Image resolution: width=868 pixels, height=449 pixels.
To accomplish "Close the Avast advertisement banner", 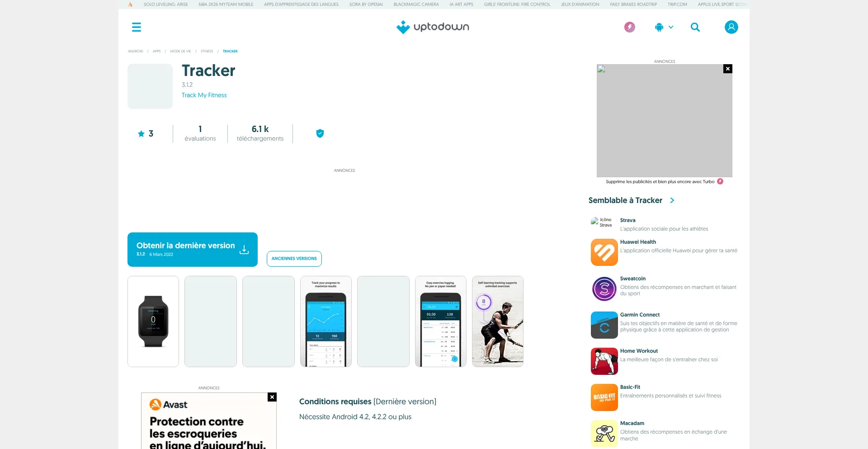I will tap(272, 397).
